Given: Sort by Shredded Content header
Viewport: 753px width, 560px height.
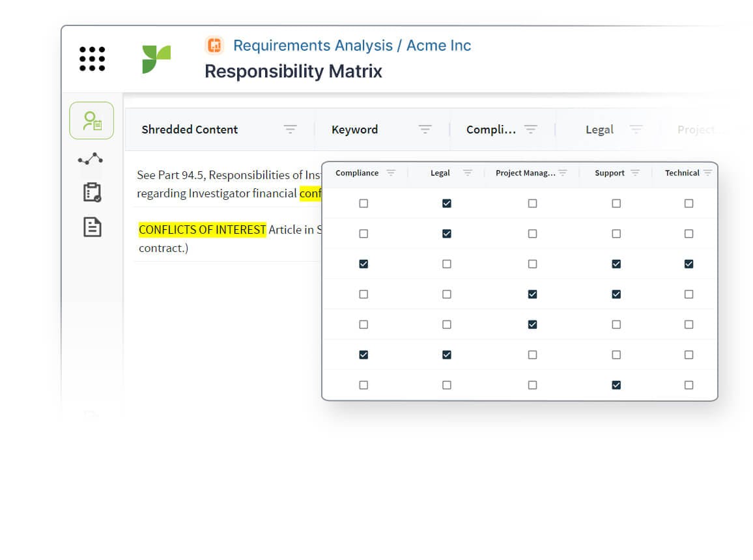Looking at the screenshot, I should pos(190,129).
